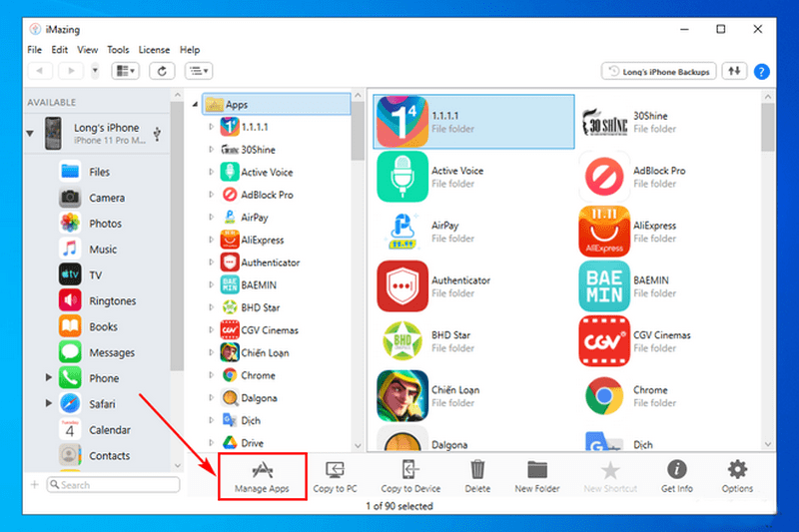
Task: Select Active Voice large icon
Action: [402, 177]
